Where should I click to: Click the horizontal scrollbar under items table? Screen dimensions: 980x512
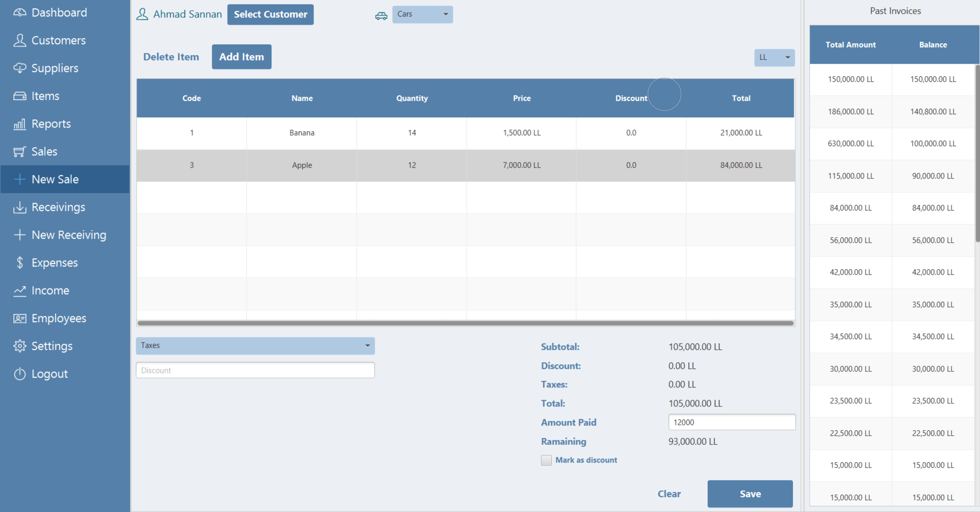click(x=465, y=323)
